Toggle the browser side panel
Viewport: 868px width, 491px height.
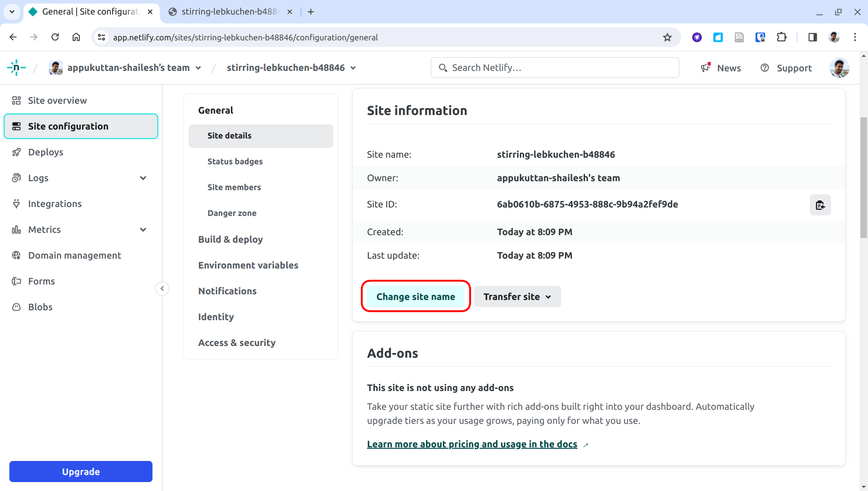click(x=813, y=38)
